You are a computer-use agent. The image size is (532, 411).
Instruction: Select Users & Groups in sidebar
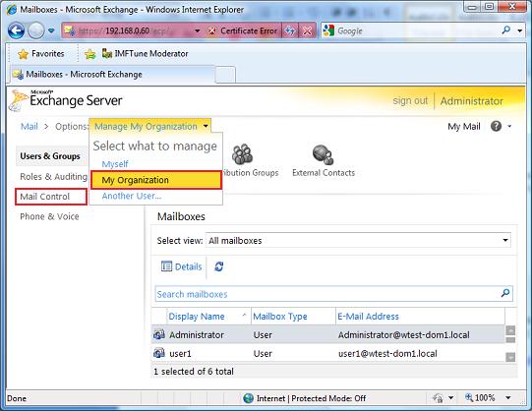(x=51, y=156)
